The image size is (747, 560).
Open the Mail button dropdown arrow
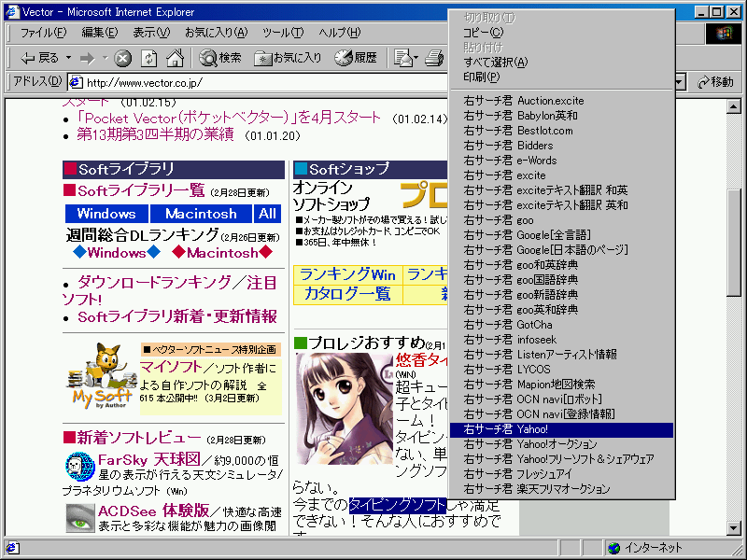416,58
